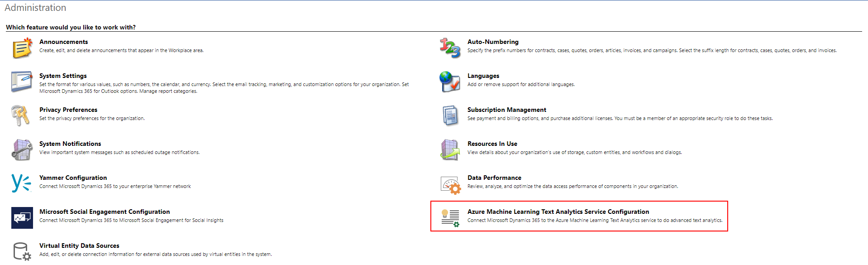868x265 pixels.
Task: Open the Subscription Management title link
Action: [x=506, y=110]
